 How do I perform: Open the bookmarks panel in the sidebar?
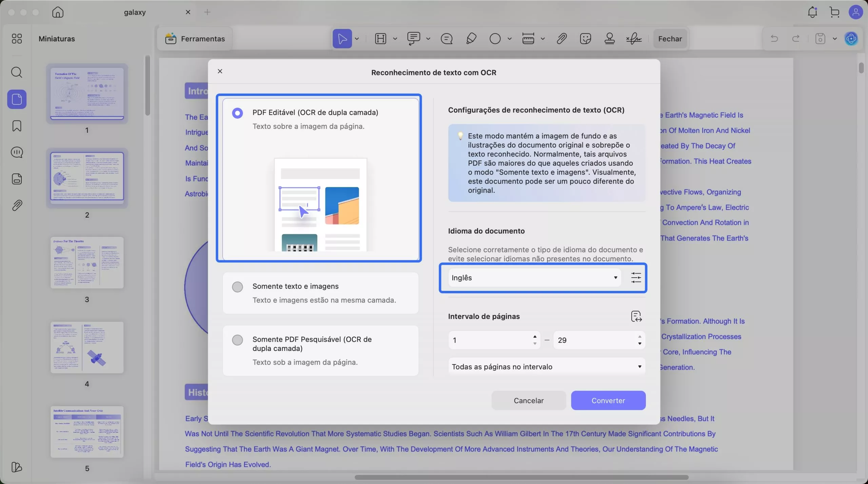coord(17,126)
